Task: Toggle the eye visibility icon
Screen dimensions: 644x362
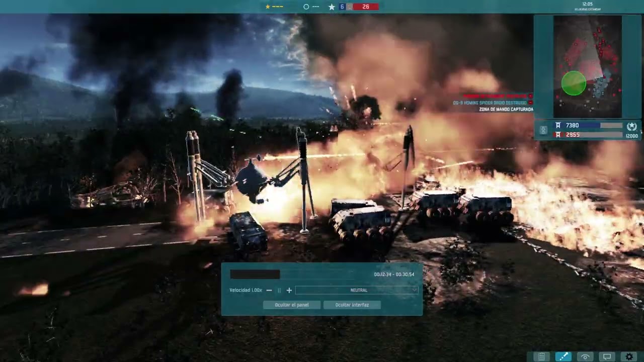Action: pos(585,356)
